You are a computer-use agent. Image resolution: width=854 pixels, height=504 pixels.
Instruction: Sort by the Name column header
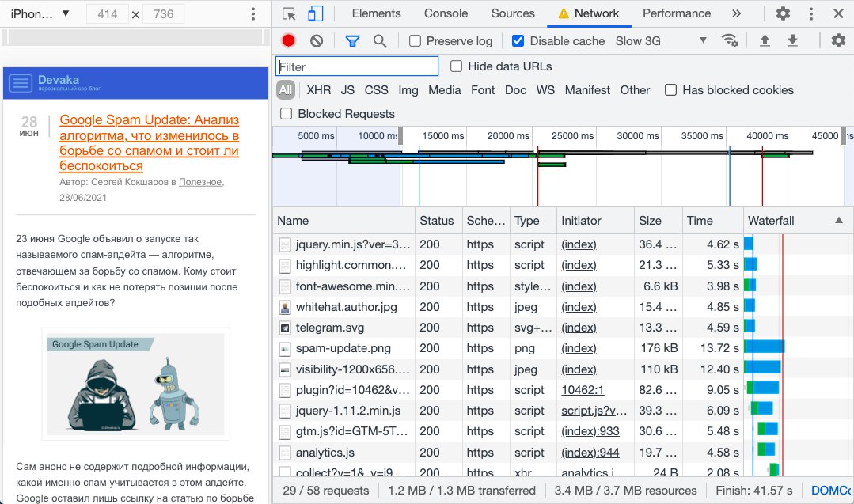(x=343, y=221)
